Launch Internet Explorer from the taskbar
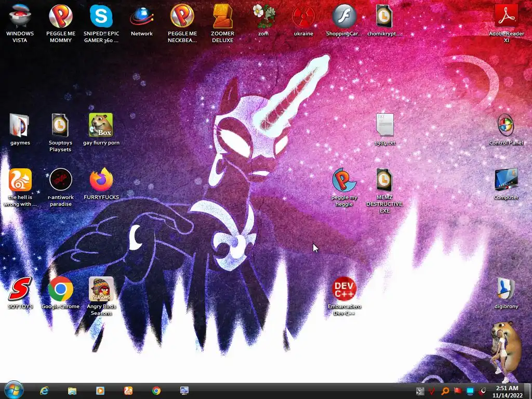The image size is (532, 399). 44,391
